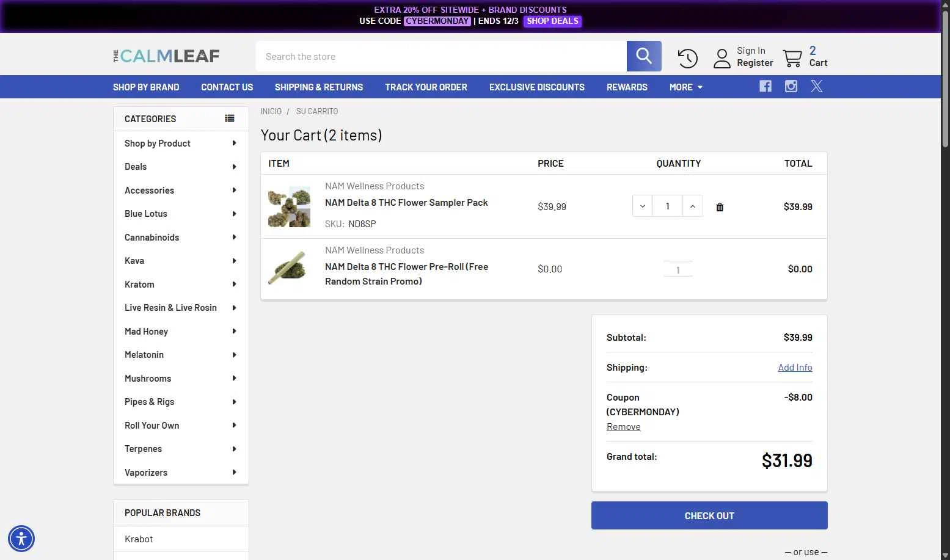
Task: Open Terpenes category
Action: (143, 449)
